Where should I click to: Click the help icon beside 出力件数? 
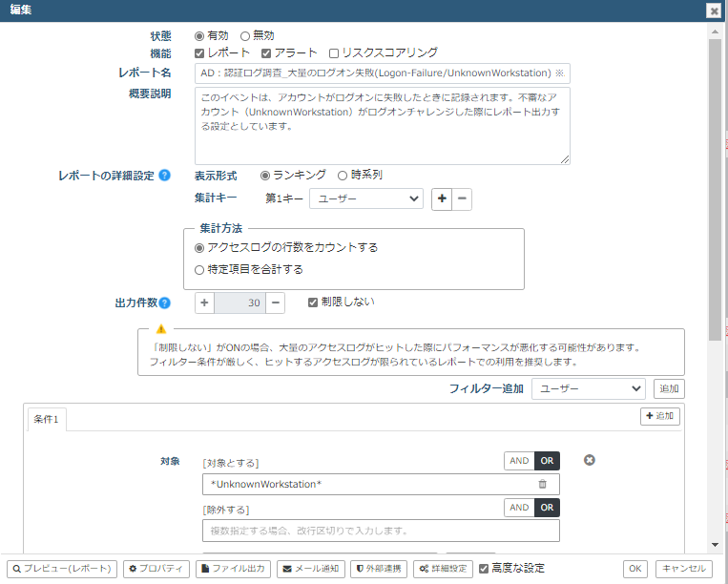pos(165,303)
